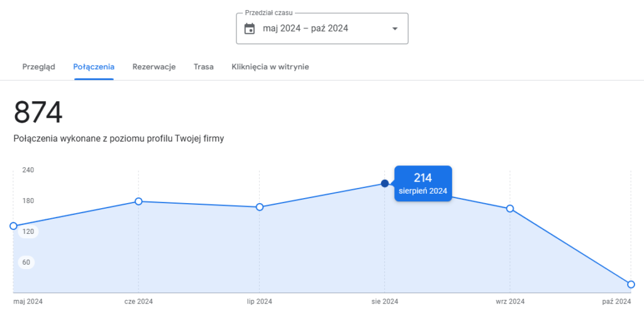644x315 pixels.
Task: Select the September 2024 data point circle
Action: (510, 208)
